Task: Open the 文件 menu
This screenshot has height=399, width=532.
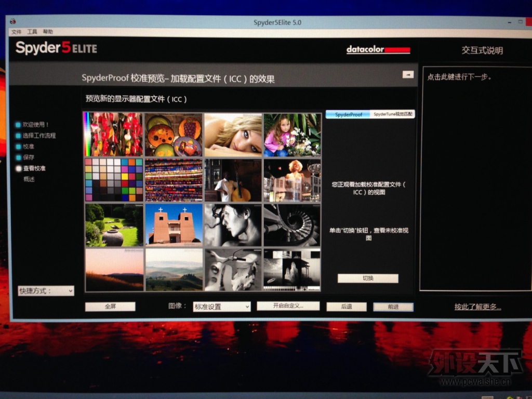Action: click(x=16, y=32)
